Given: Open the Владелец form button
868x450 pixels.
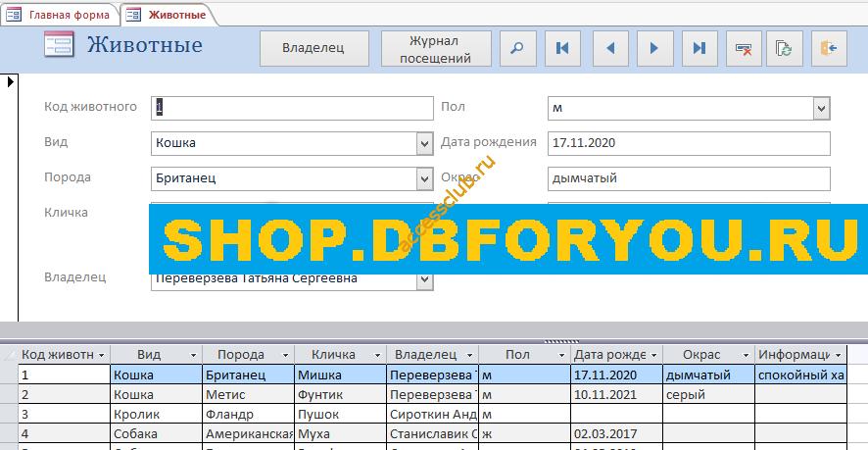Looking at the screenshot, I should pyautogui.click(x=314, y=49).
